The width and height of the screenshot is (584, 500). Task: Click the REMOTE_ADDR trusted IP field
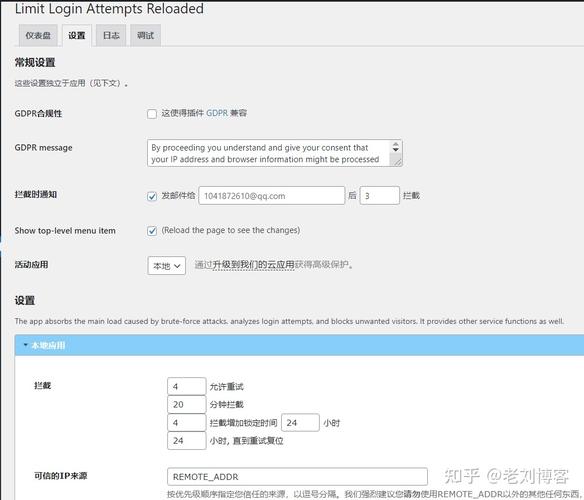(297, 477)
